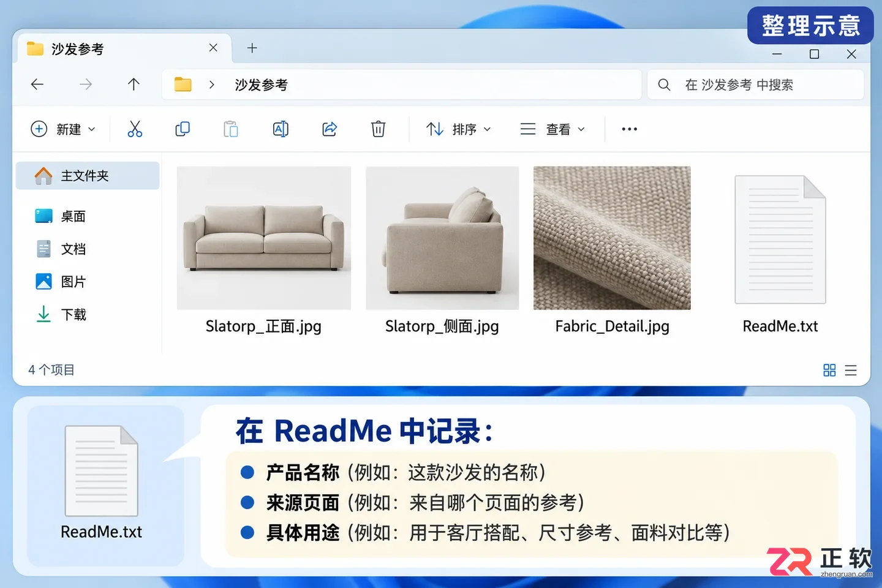Click the Fabric_Detail.jpg file name
The width and height of the screenshot is (882, 588).
[x=612, y=326]
